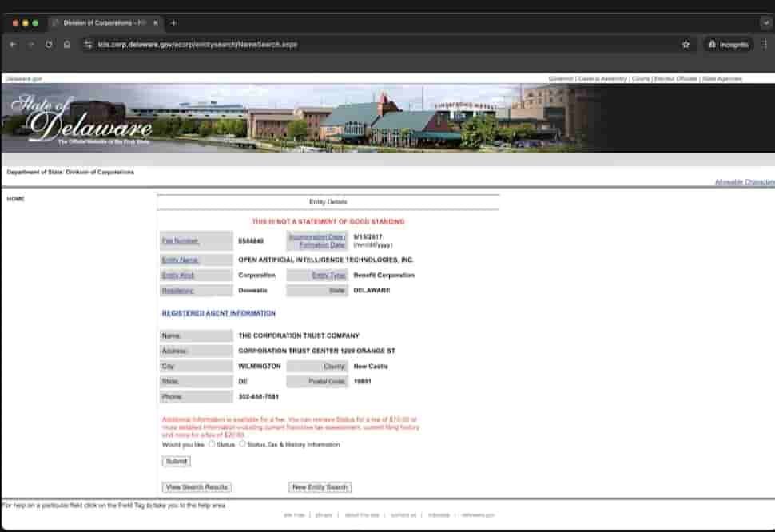This screenshot has height=532, width=775.
Task: Select the Status radio option
Action: (212, 444)
